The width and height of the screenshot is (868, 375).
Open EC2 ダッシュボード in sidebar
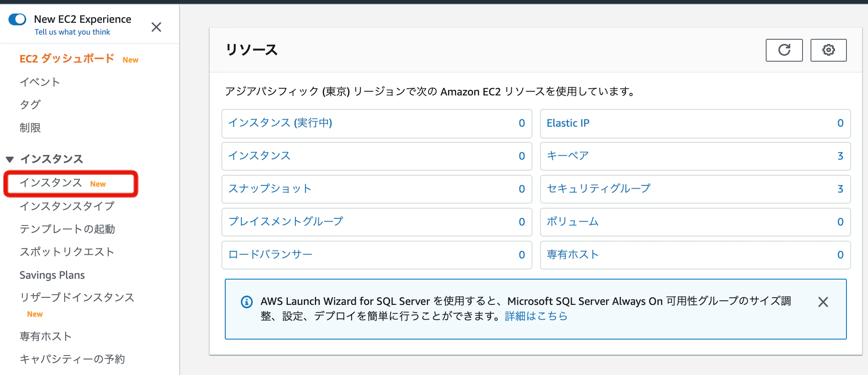(67, 59)
